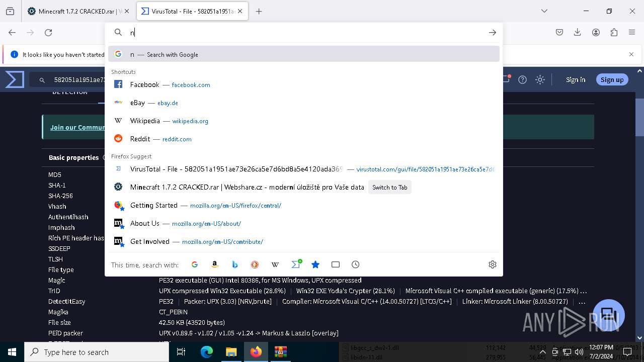Select VirusTotal File suggestion row
The width and height of the screenshot is (644, 362).
point(304,169)
